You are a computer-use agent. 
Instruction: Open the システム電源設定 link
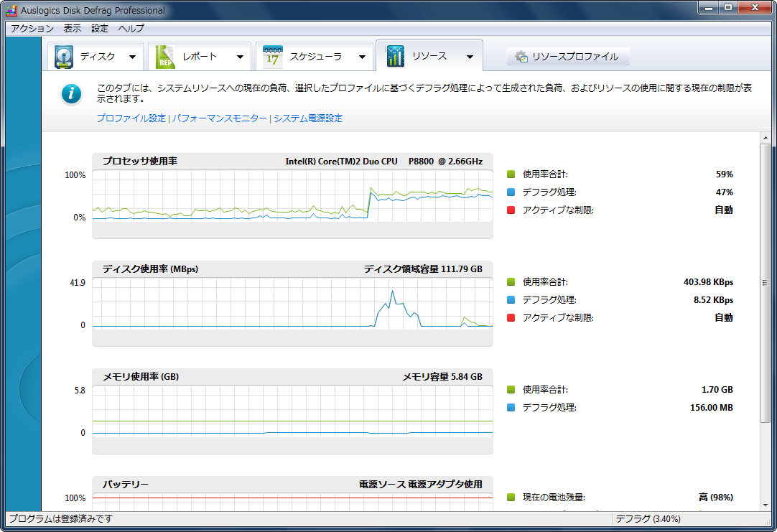(308, 118)
